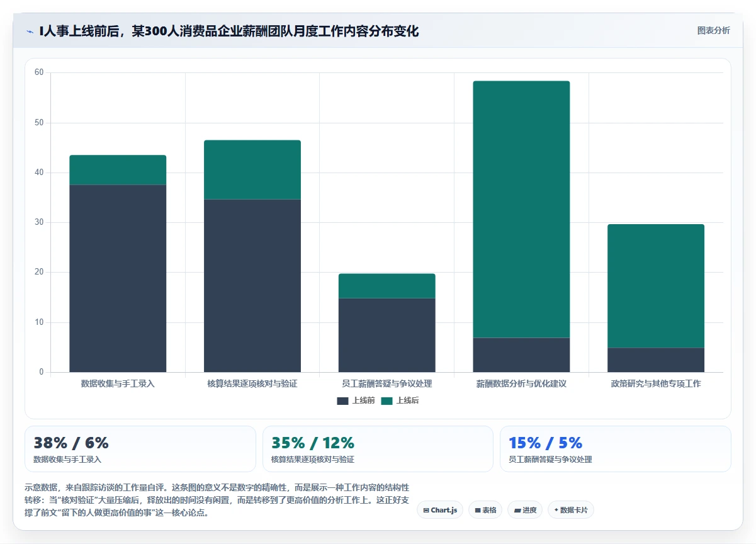This screenshot has height=544, width=756.
Task: Click the 38% / 6% stat card
Action: pyautogui.click(x=140, y=449)
